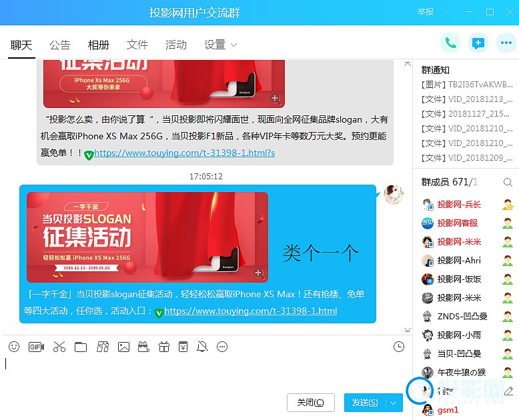Click the group photo album toolbar icon
This screenshot has width=519, height=420.
[x=103, y=347]
